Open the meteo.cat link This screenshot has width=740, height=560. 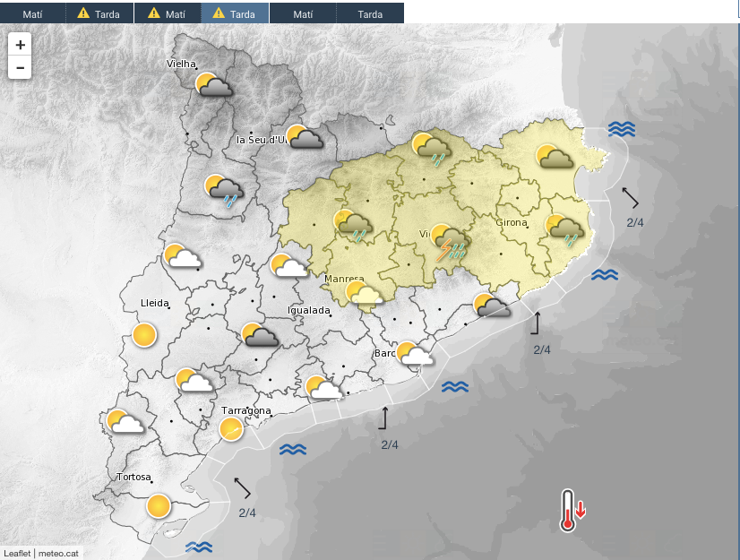coord(60,553)
